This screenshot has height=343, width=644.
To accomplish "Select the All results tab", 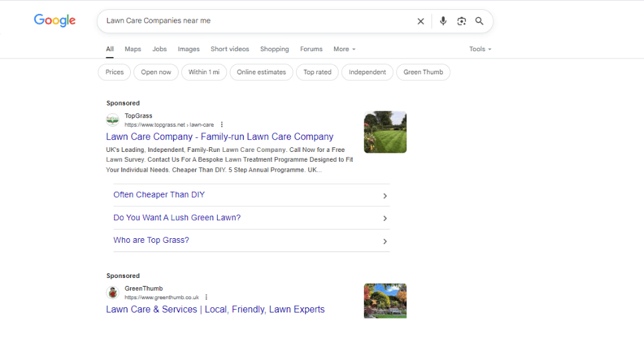I will click(x=110, y=49).
